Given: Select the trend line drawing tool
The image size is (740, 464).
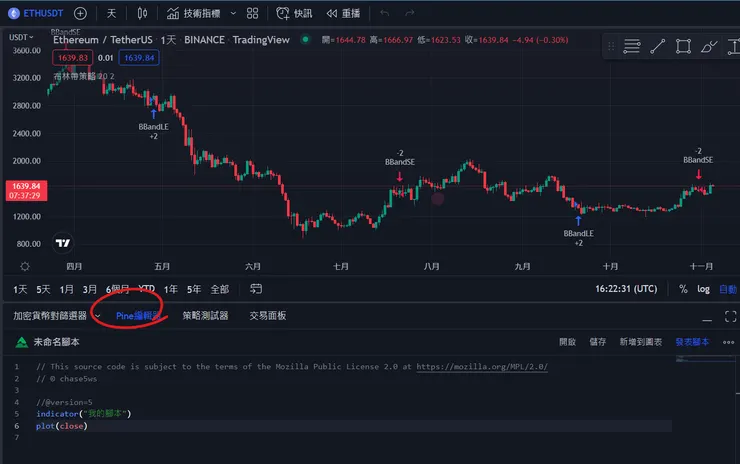Looking at the screenshot, I should pyautogui.click(x=657, y=46).
